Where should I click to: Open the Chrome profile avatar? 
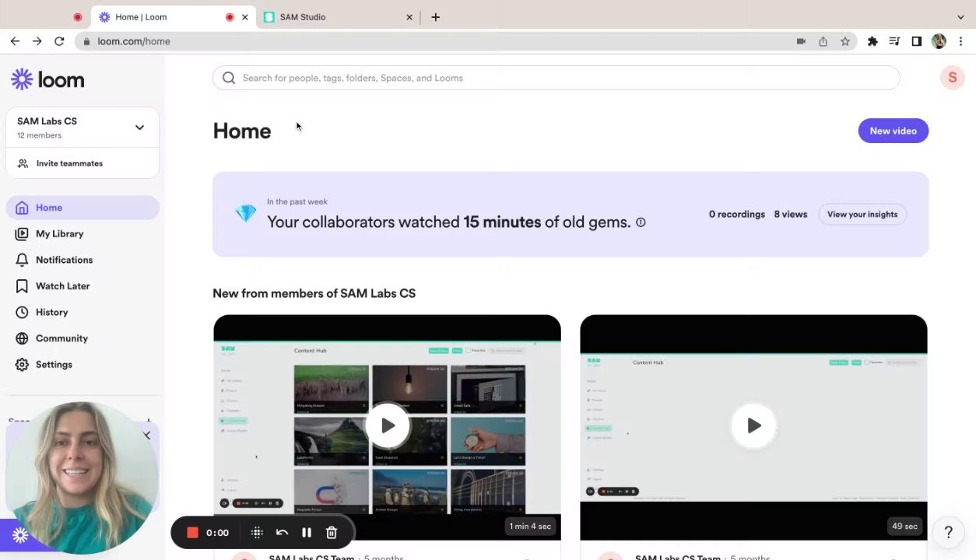pos(939,41)
